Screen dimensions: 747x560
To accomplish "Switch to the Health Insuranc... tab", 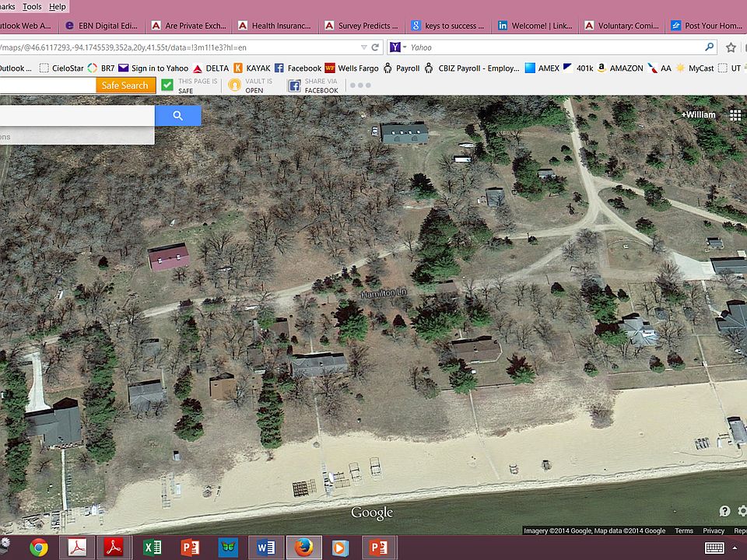I will click(x=275, y=26).
